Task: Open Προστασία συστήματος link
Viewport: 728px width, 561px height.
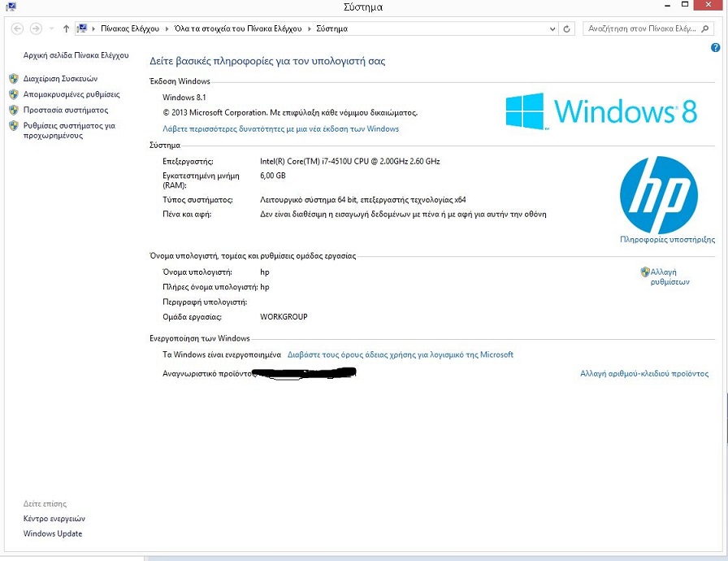Action: [x=66, y=110]
